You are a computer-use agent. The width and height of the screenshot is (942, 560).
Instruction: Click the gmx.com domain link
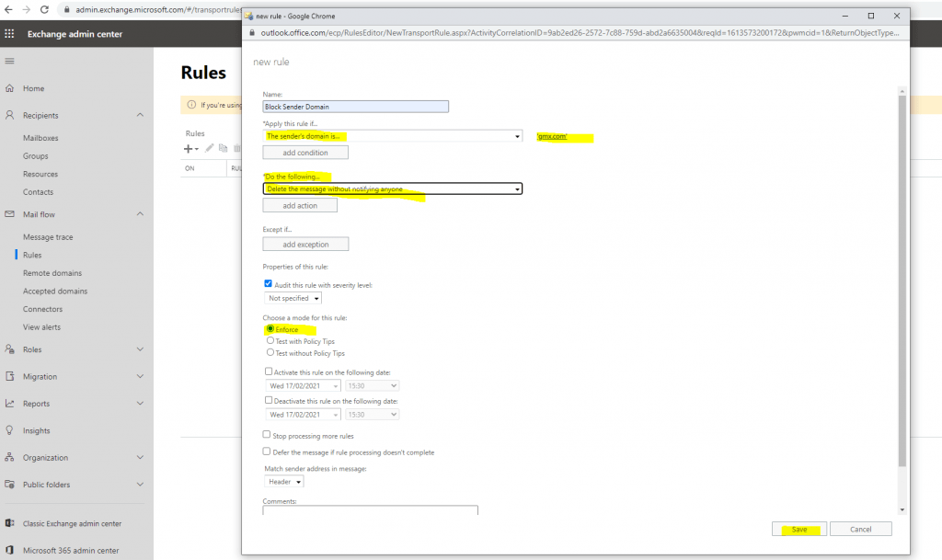(x=552, y=137)
